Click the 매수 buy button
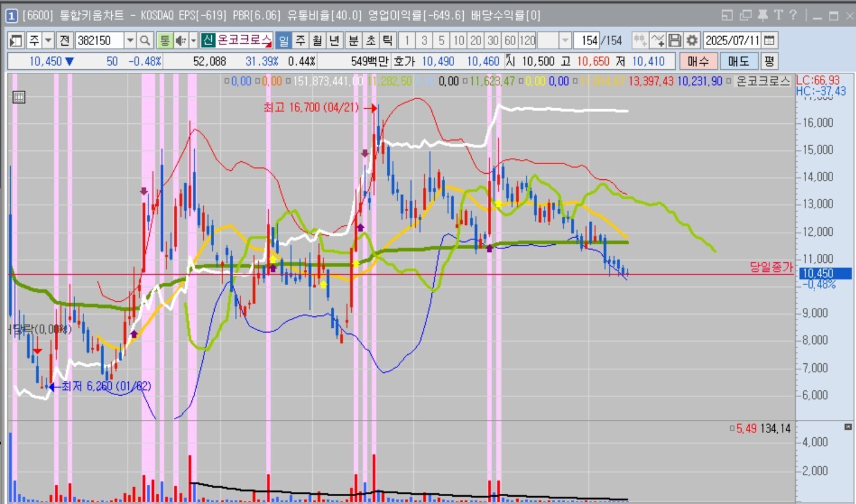 coord(698,61)
